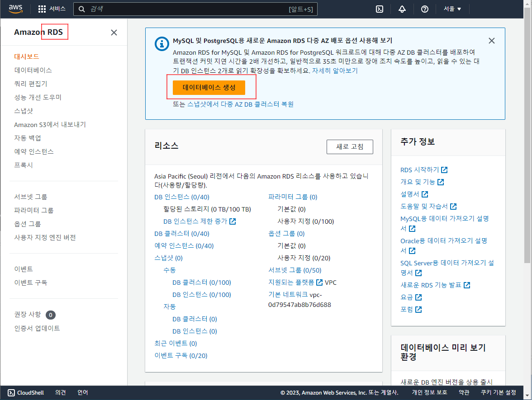Open 옵션 그룹 (0) resource link
This screenshot has height=400, width=532.
point(286,234)
